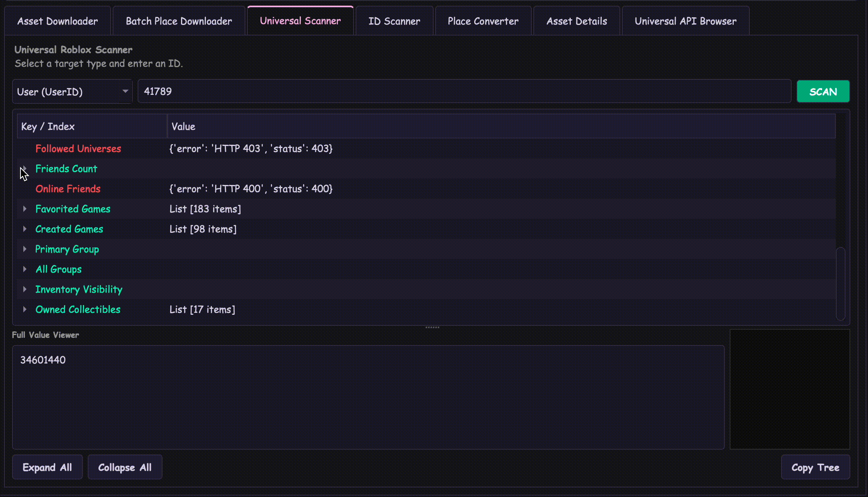Open the User (UserID) target type dropdown

[72, 92]
